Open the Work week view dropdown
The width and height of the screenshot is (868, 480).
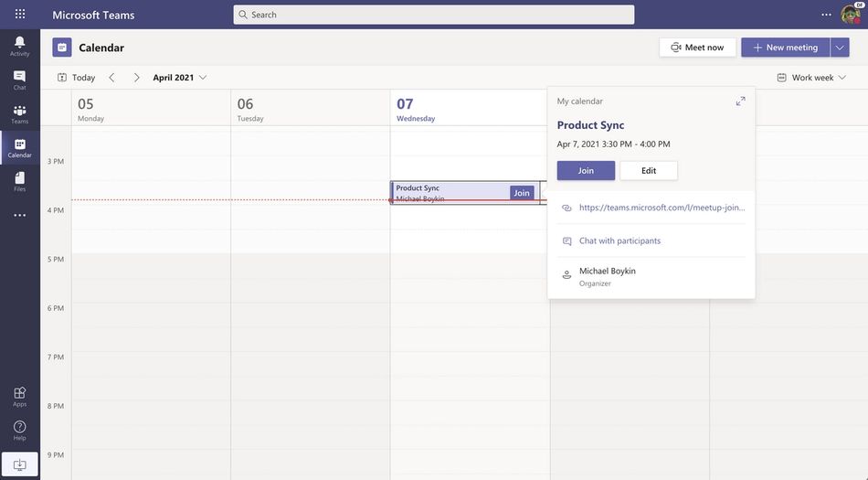[x=811, y=78]
